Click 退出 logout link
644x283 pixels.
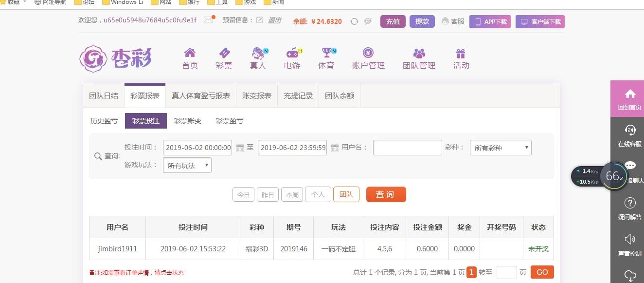pyautogui.click(x=275, y=20)
